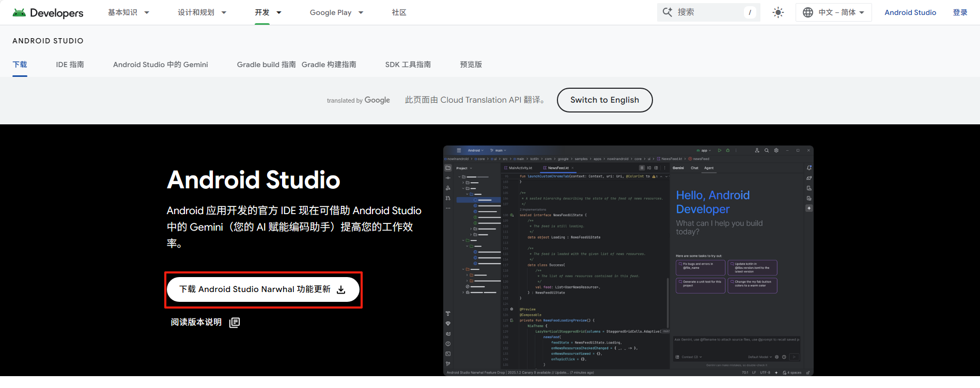Click the settings gear icon in IDE screenshot
The height and width of the screenshot is (388, 980).
776,151
